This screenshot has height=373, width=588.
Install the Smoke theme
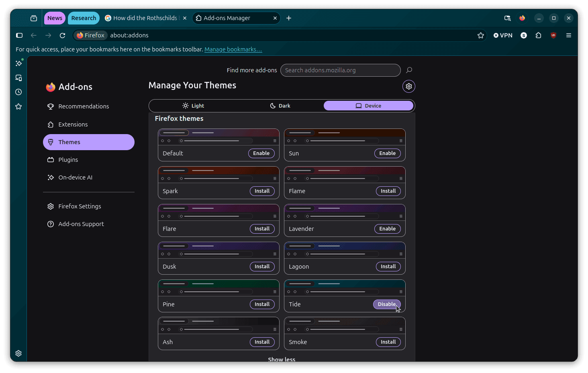pyautogui.click(x=388, y=342)
